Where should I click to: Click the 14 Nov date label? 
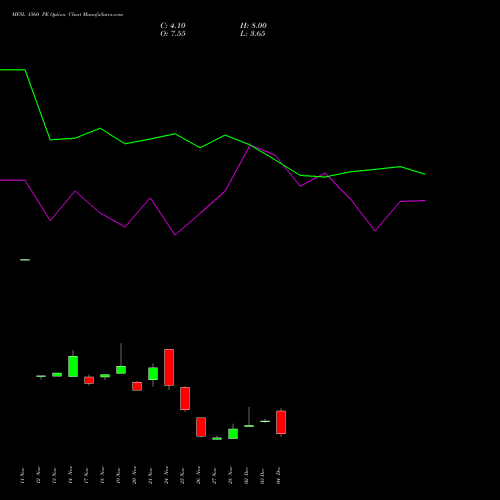click(x=70, y=475)
